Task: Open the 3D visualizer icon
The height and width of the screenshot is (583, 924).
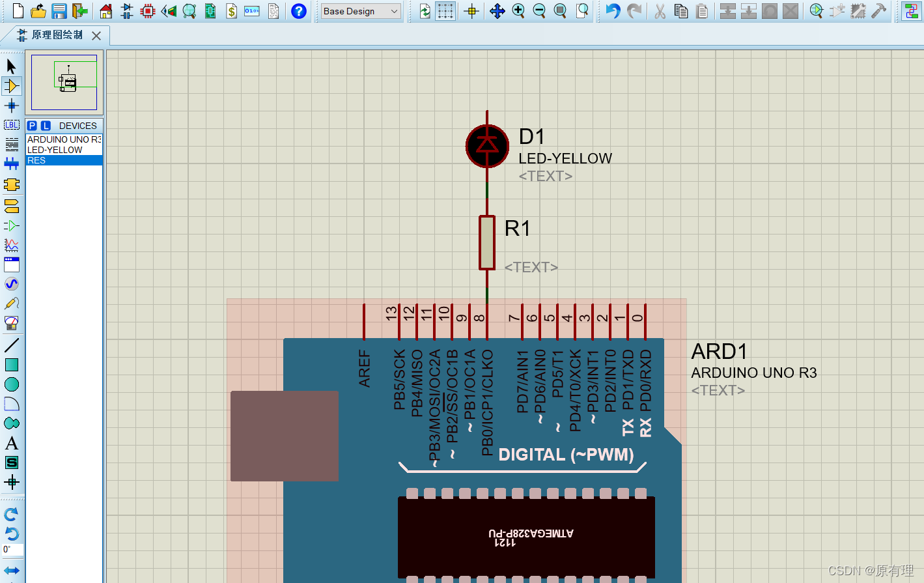Action: click(169, 11)
